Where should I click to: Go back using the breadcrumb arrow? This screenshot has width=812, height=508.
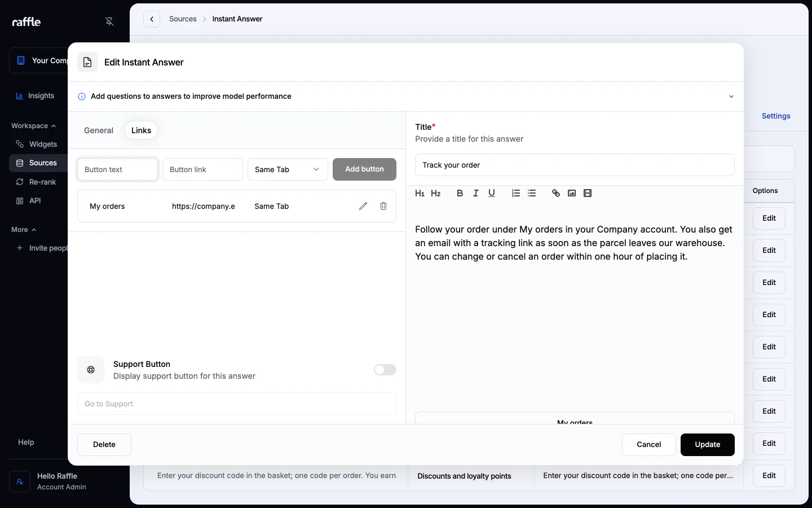(x=152, y=19)
